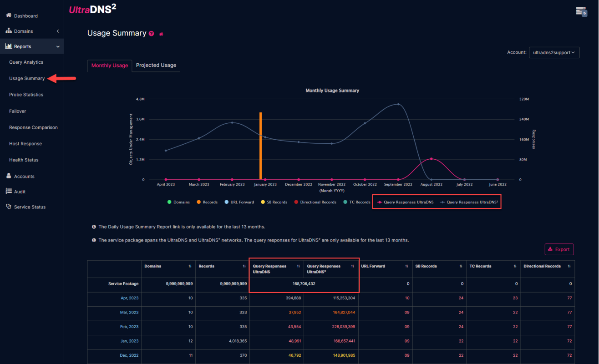This screenshot has height=364, width=599.
Task: Switch to the Projected Usage tab
Action: pos(156,65)
